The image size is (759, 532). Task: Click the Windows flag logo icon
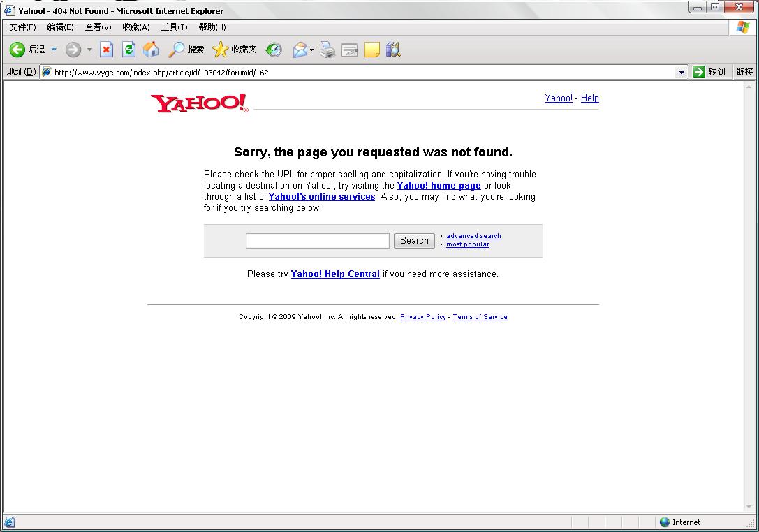point(742,27)
